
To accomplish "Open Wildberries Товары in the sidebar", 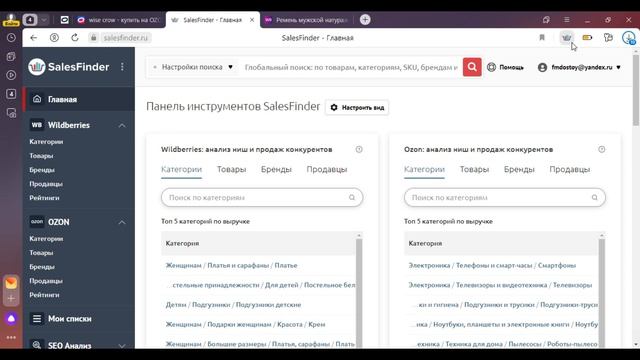I will tap(41, 156).
